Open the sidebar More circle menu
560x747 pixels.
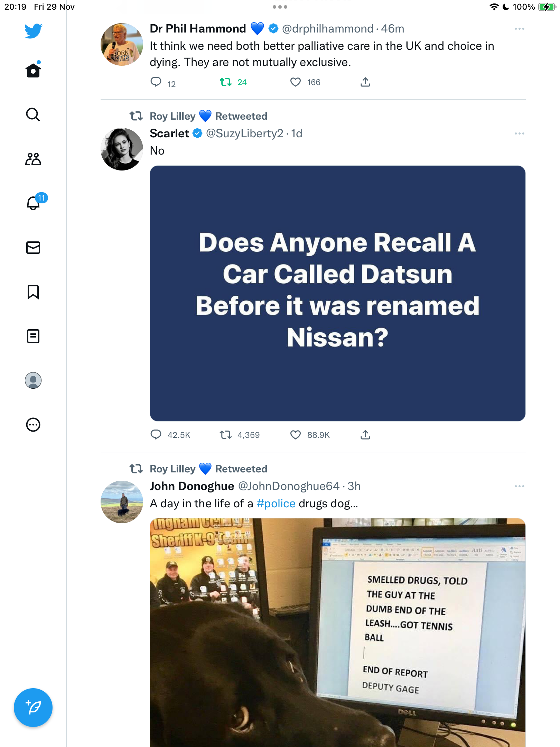[x=33, y=425]
